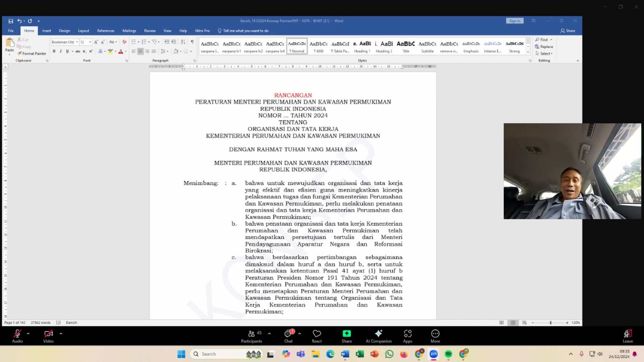
Task: Click the Replace icon in Editing group
Action: [544, 47]
